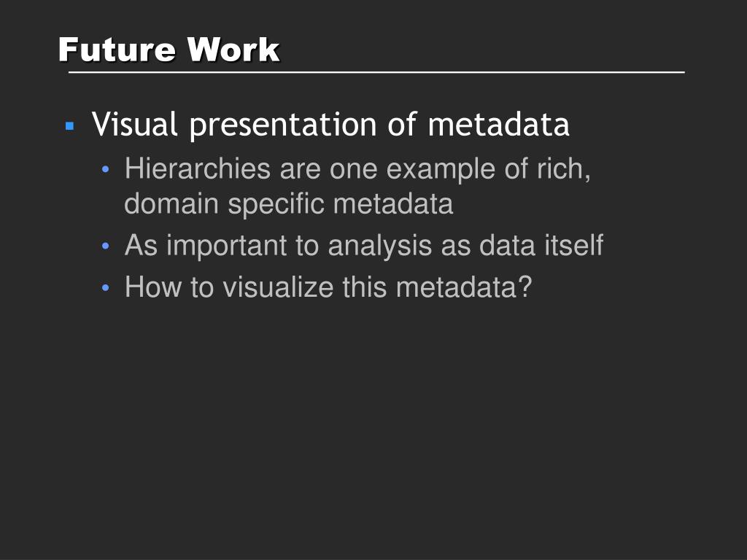The image size is (747, 560).
Task: Click the blue square bullet before Visual presentation
Action: pyautogui.click(x=70, y=126)
